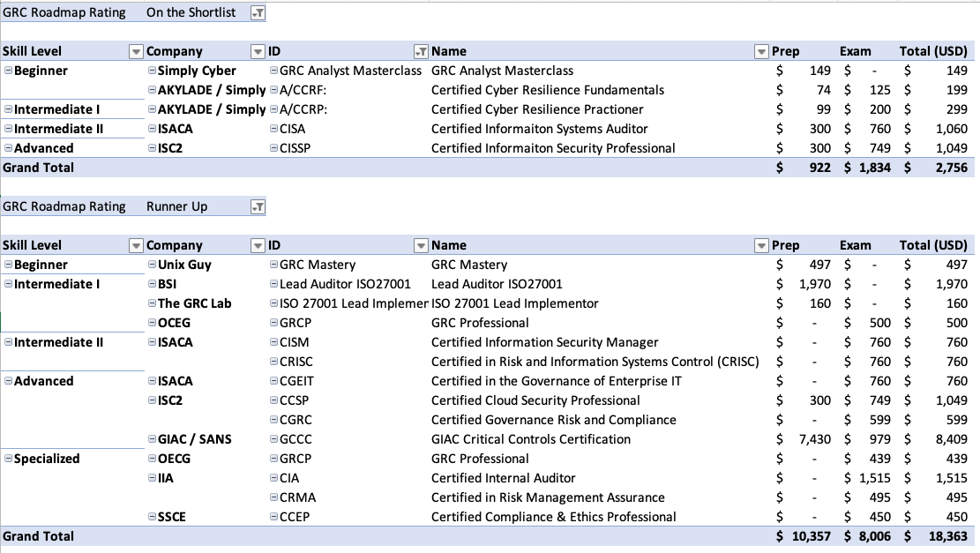
Task: Collapse the Unix Guy company group
Action: 152,265
